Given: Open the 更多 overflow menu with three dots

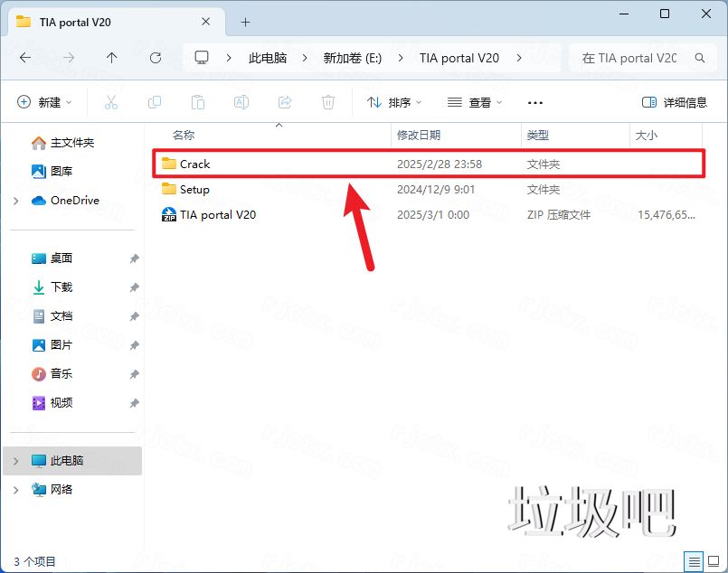Looking at the screenshot, I should pyautogui.click(x=534, y=102).
